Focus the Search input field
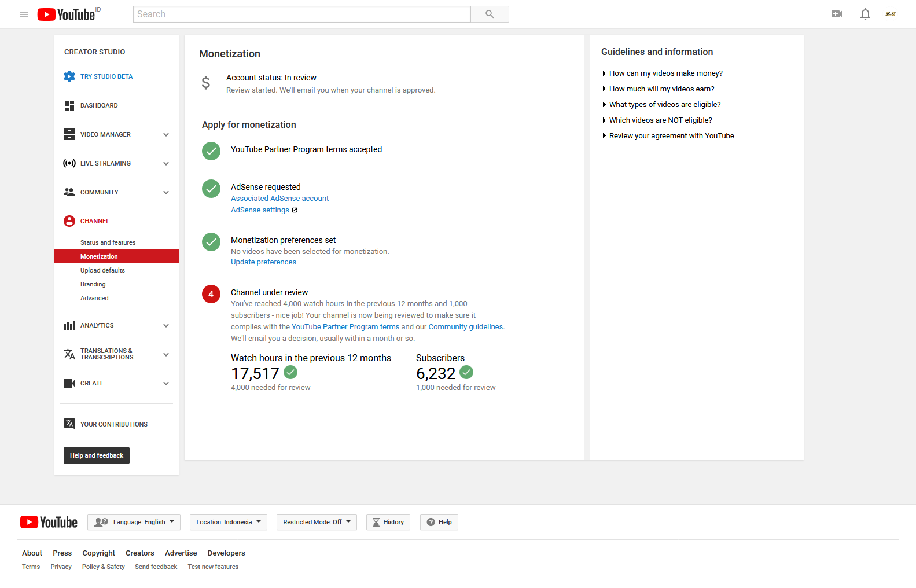 (x=302, y=14)
